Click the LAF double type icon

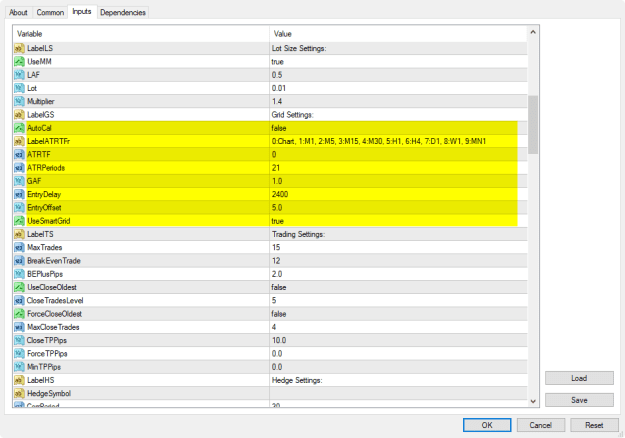click(19, 75)
